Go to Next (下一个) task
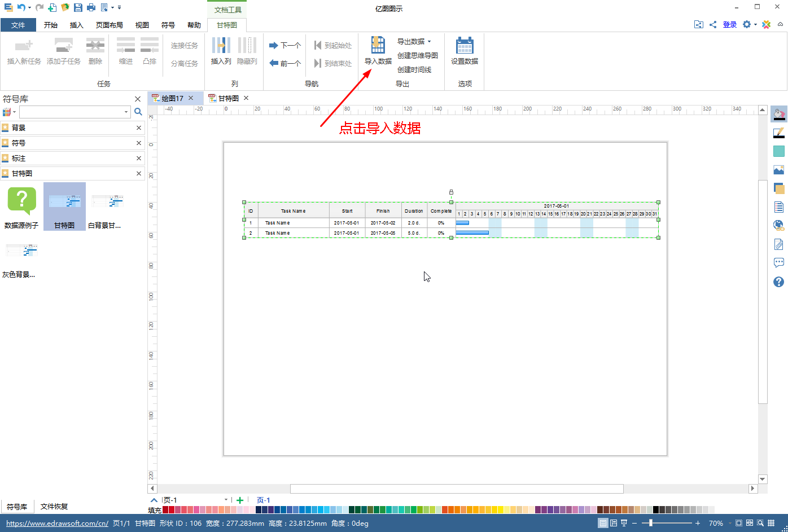The image size is (788, 532). click(x=285, y=45)
